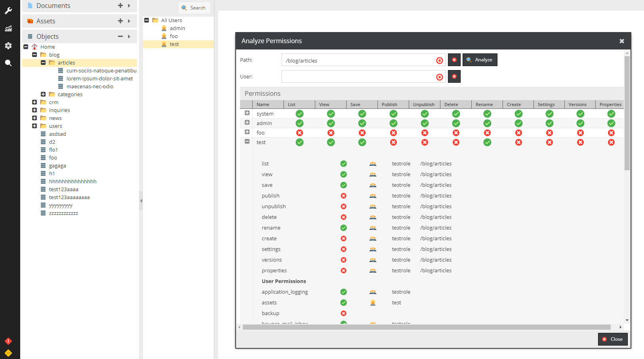This screenshot has height=359, width=644.
Task: Click the Close button in dialog
Action: coord(612,339)
